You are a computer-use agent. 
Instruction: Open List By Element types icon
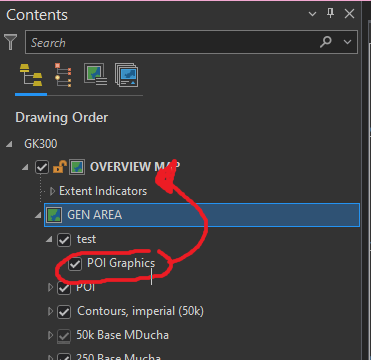[x=126, y=75]
